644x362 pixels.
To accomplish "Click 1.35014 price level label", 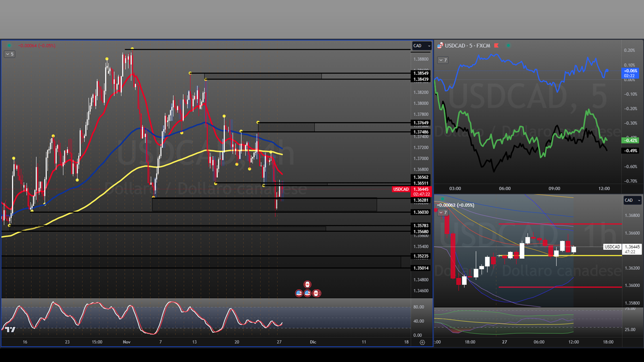I will [421, 268].
